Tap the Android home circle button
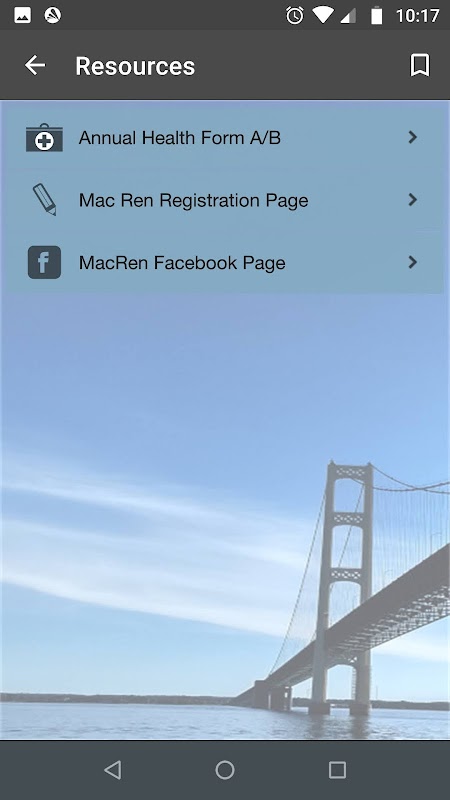The width and height of the screenshot is (450, 800). click(x=225, y=770)
